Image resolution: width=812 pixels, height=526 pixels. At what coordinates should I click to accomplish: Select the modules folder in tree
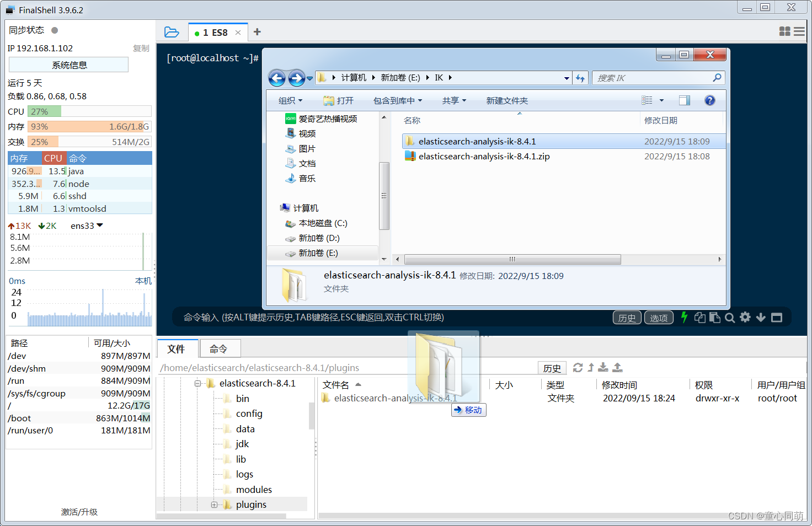coord(254,490)
